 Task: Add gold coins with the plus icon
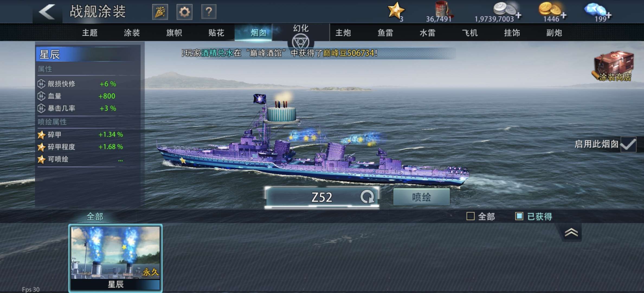tap(563, 15)
